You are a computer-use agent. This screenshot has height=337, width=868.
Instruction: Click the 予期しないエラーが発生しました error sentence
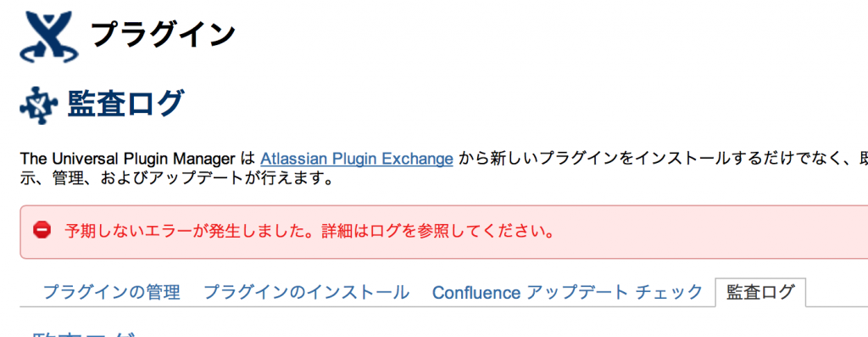[x=192, y=231]
